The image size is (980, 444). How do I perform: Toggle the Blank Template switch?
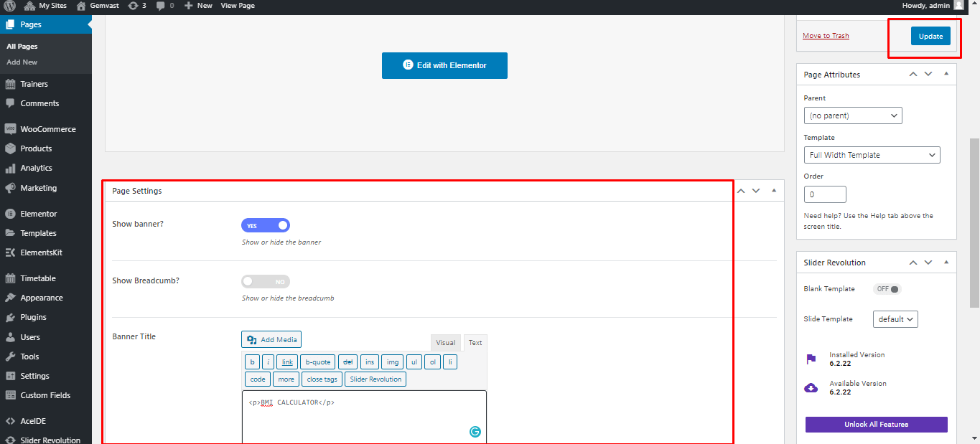887,289
